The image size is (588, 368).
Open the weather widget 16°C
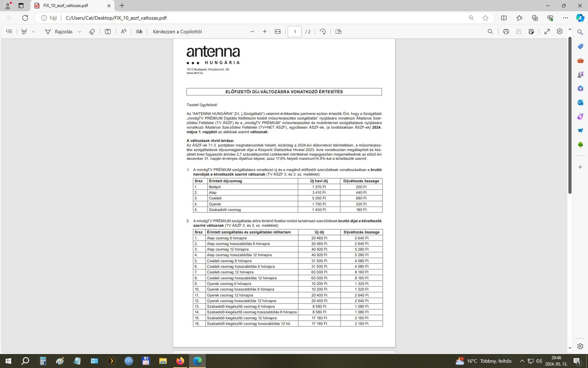tap(484, 361)
